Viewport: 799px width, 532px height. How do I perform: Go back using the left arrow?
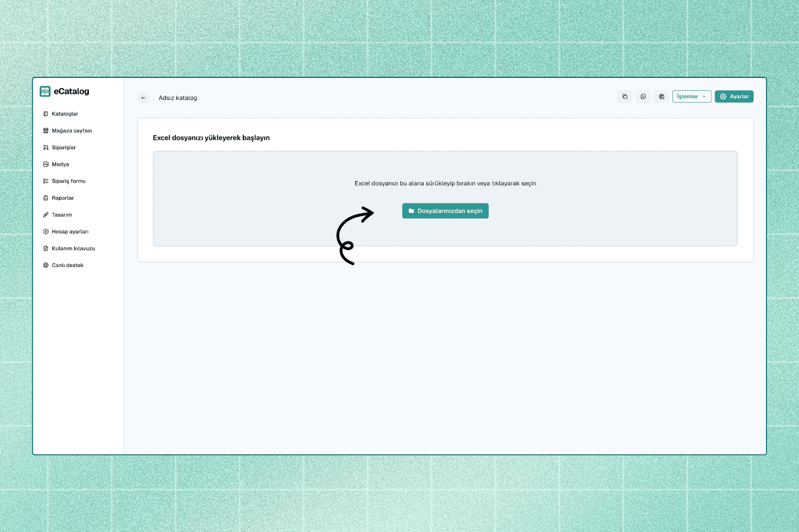(143, 98)
